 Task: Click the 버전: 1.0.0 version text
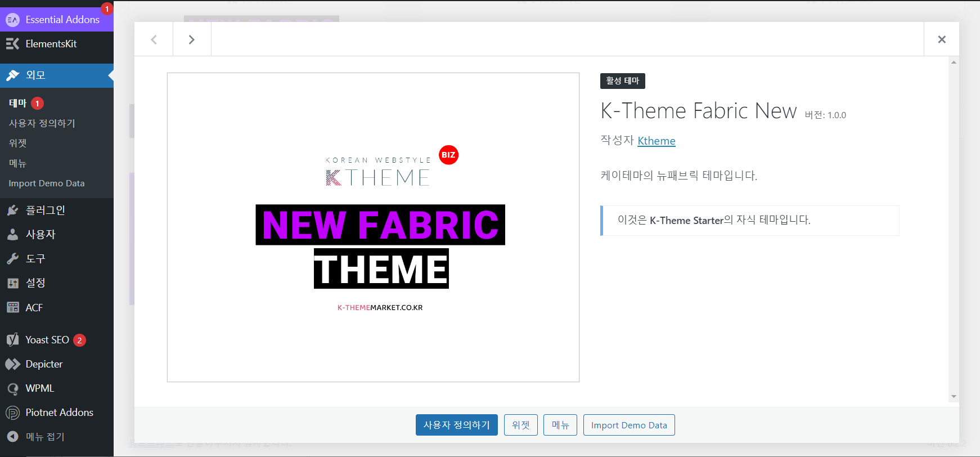click(x=825, y=115)
